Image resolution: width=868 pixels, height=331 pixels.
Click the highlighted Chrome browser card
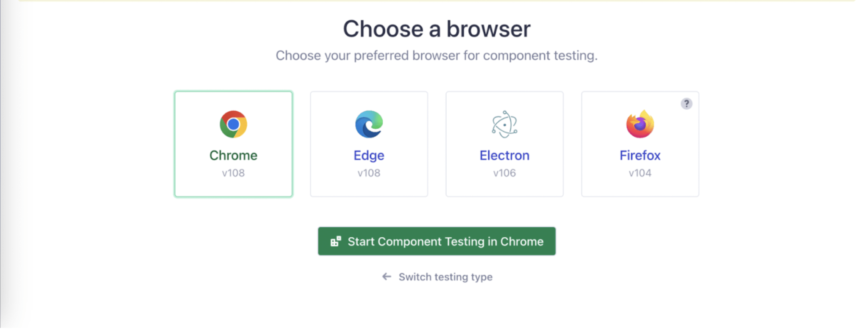coord(233,144)
